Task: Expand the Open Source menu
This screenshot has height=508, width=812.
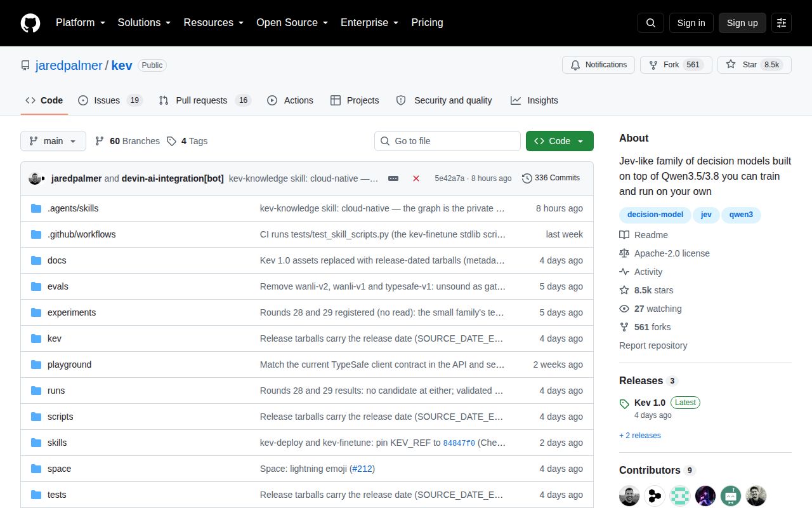Action: click(x=292, y=23)
